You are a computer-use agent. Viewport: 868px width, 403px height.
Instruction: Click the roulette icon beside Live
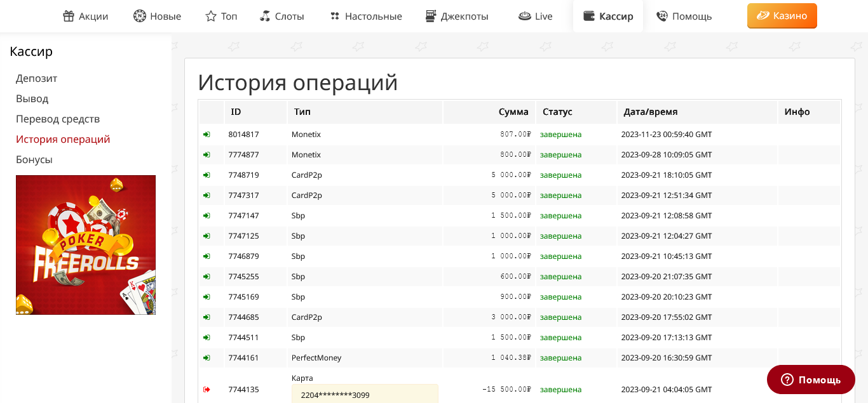pos(524,17)
